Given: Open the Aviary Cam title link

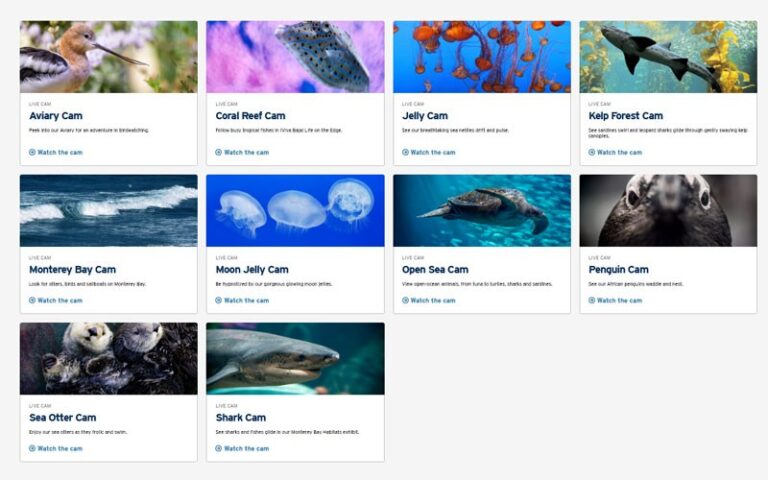Looking at the screenshot, I should tap(56, 116).
